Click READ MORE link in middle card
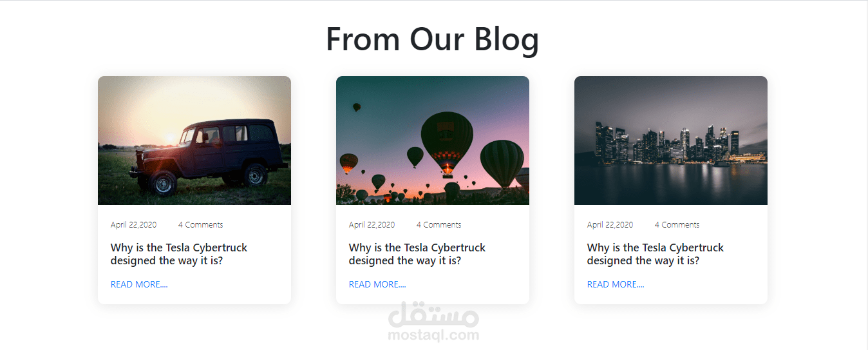The width and height of the screenshot is (868, 350). click(377, 284)
